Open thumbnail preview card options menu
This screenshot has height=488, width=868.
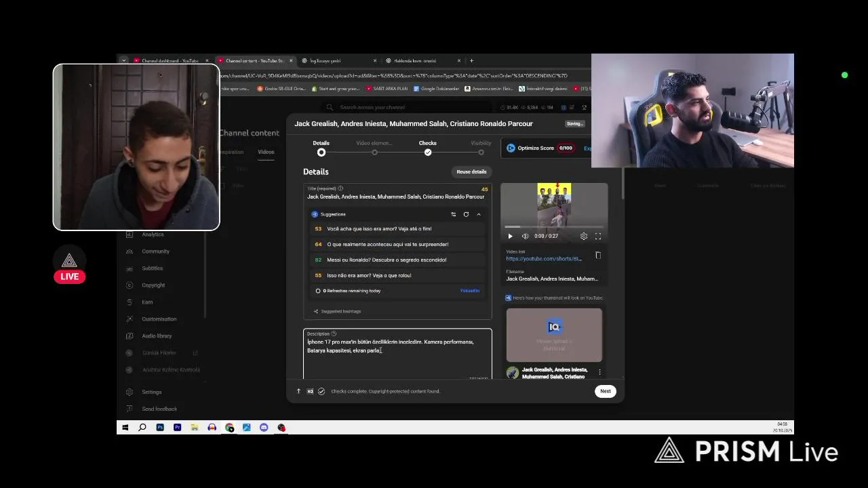pyautogui.click(x=599, y=372)
